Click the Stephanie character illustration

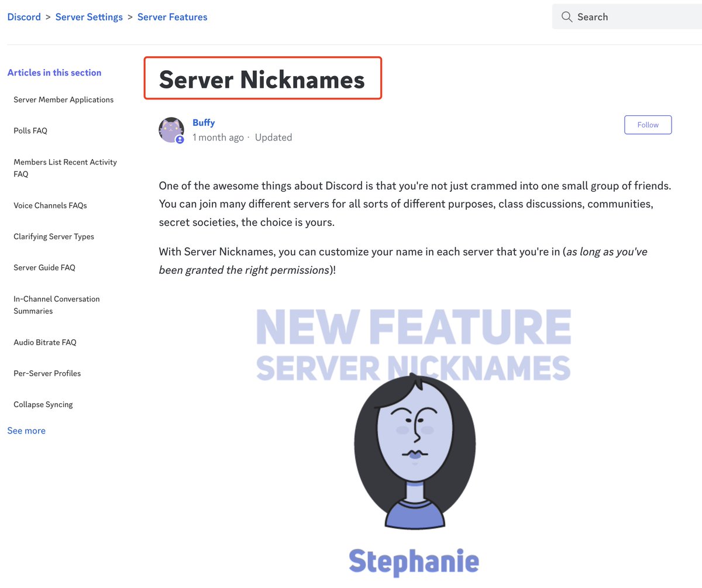point(415,451)
